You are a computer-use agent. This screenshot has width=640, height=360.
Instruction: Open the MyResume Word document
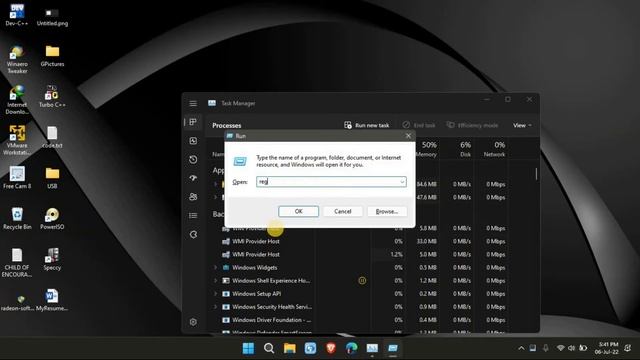click(x=52, y=300)
